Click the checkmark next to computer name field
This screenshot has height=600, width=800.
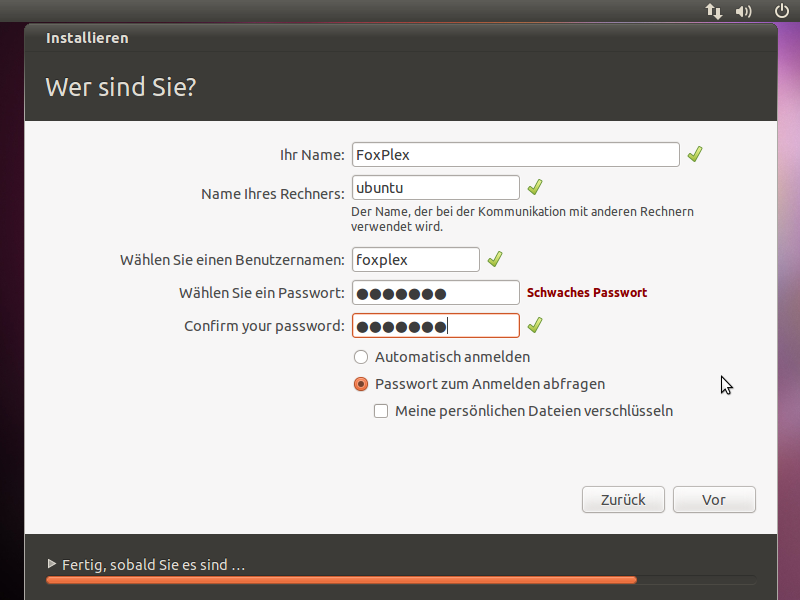tap(535, 187)
